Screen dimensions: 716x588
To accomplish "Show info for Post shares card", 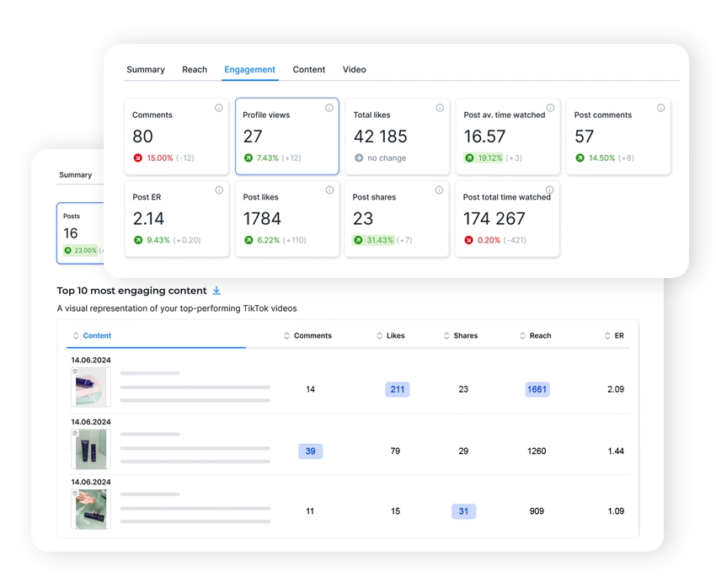I will tap(439, 190).
